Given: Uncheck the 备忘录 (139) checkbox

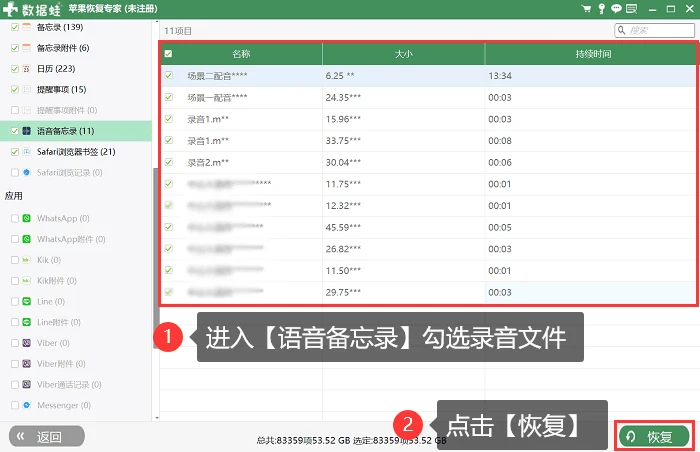Looking at the screenshot, I should click(15, 27).
